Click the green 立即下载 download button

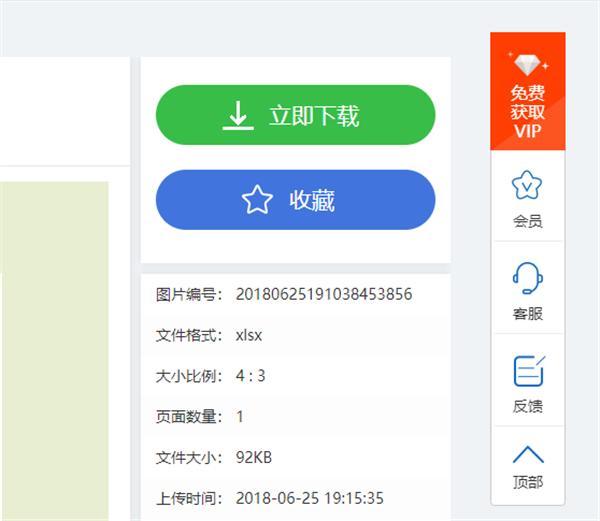point(295,115)
